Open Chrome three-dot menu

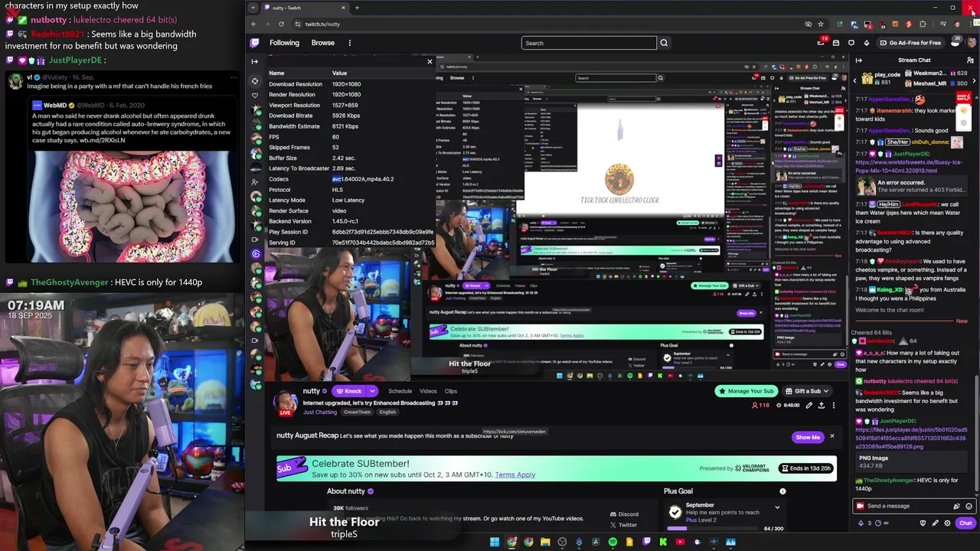971,24
